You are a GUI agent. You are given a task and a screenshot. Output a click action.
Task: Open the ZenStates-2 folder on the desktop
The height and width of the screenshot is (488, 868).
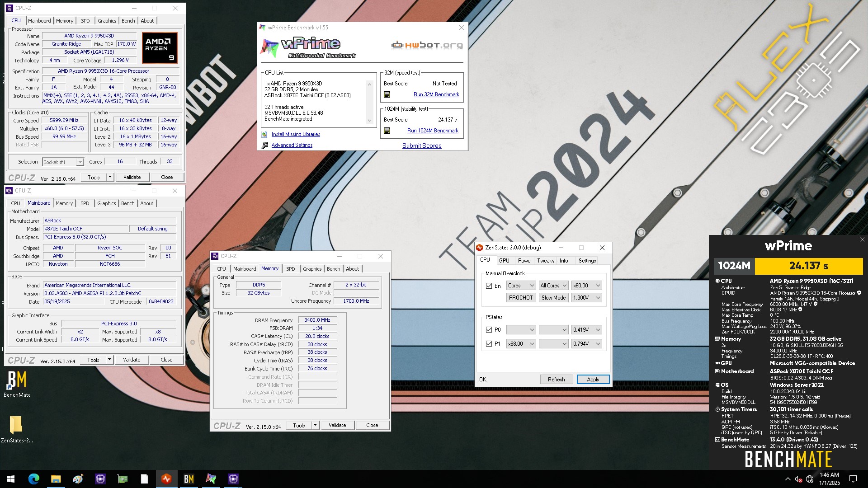coord(17,429)
